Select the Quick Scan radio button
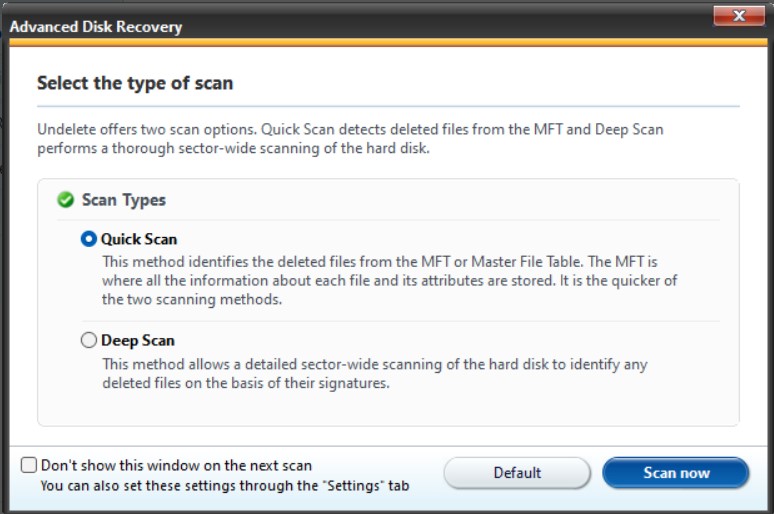This screenshot has width=774, height=514. click(89, 239)
